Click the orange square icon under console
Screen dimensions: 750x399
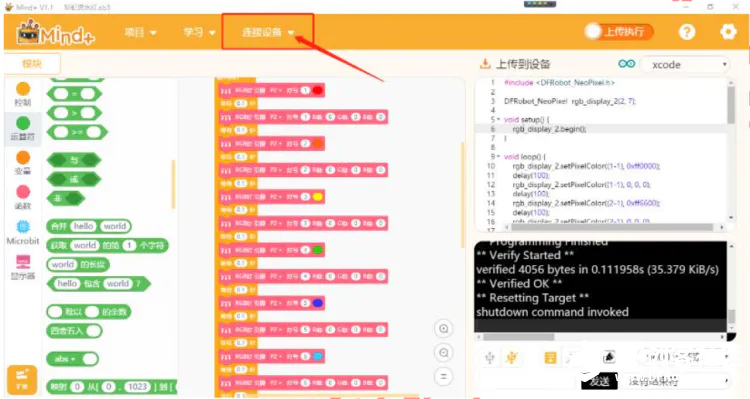coord(550,357)
